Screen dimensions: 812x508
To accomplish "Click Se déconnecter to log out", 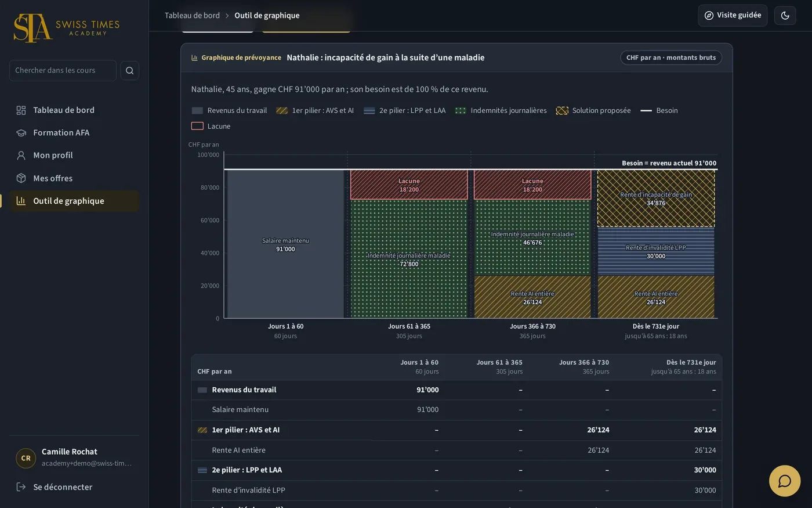I will click(x=74, y=487).
